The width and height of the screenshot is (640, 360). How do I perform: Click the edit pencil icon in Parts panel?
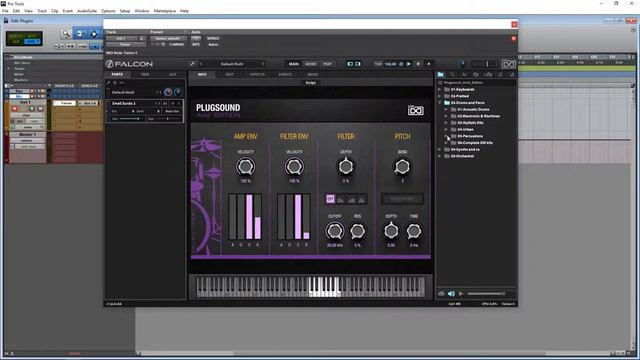coord(109,83)
